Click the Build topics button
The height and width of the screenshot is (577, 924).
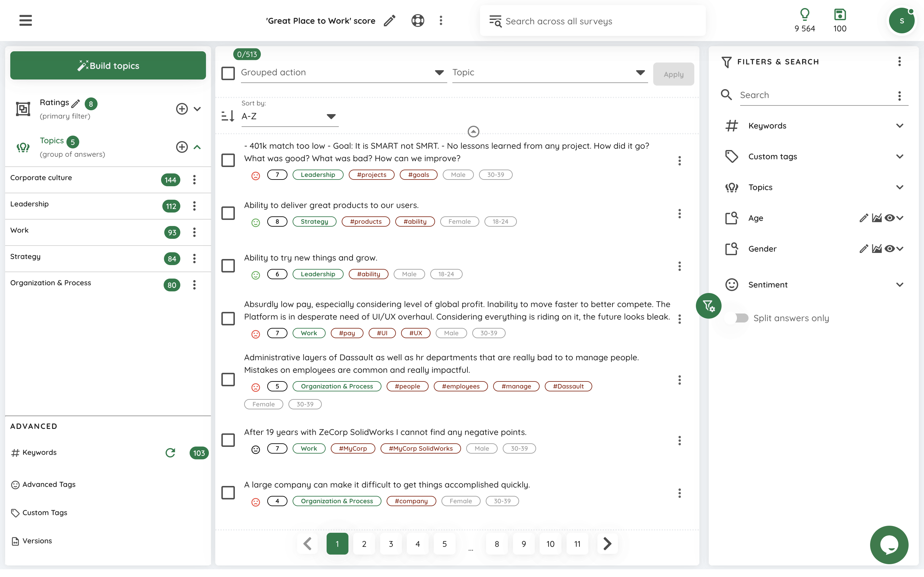coord(108,66)
